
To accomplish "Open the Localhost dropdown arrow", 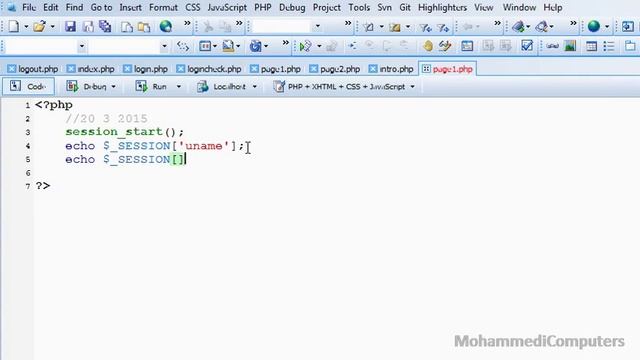I will pyautogui.click(x=255, y=87).
